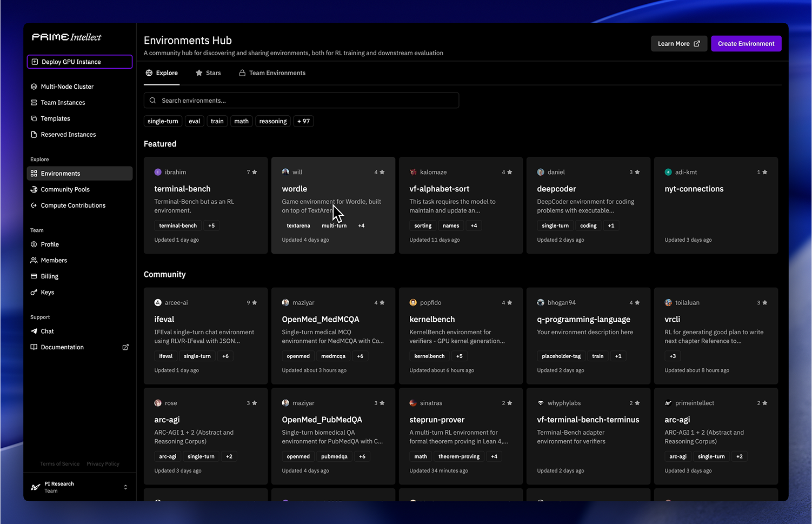Select the Multi-Node Cluster sidebar icon
812x524 pixels.
[x=34, y=86]
